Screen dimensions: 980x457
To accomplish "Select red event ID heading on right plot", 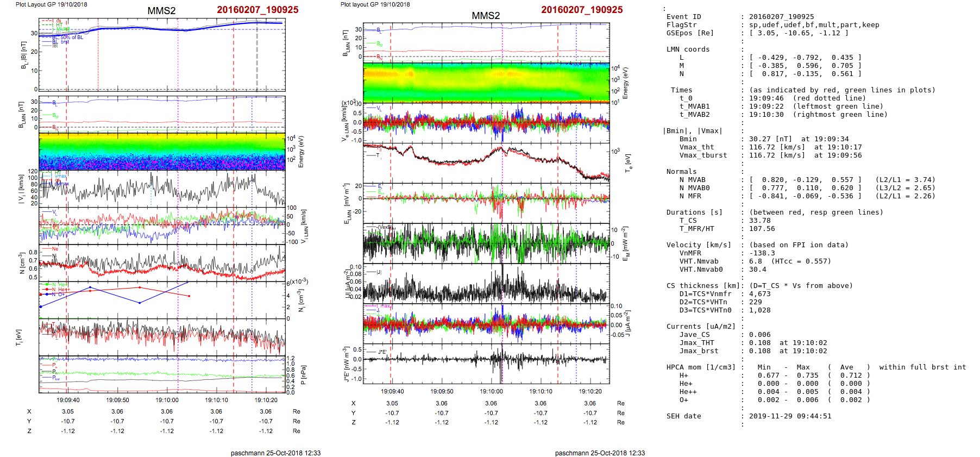I will pos(582,10).
